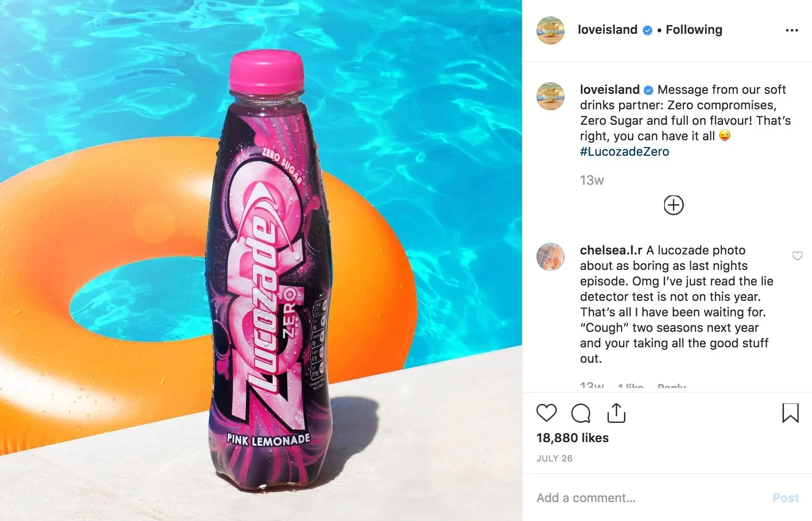Screen dimensions: 812x521
Task: Toggle the Following status button
Action: click(694, 30)
